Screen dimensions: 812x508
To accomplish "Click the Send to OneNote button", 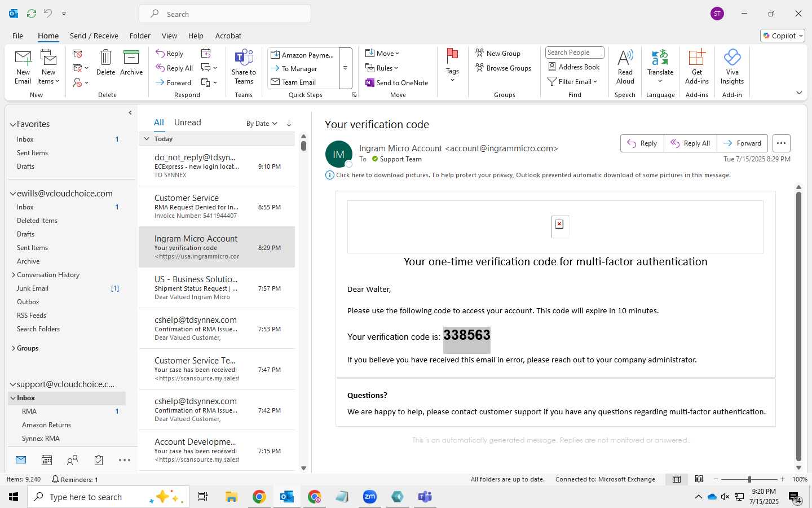I will (397, 82).
